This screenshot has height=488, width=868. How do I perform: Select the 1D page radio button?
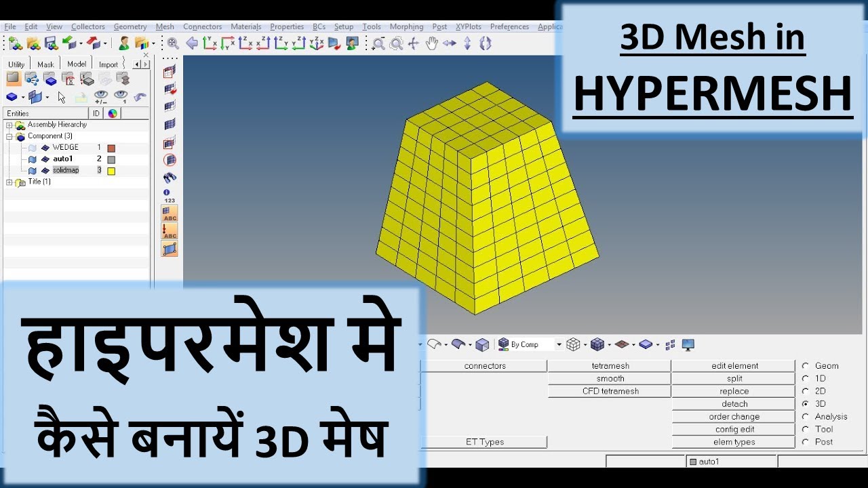point(806,378)
